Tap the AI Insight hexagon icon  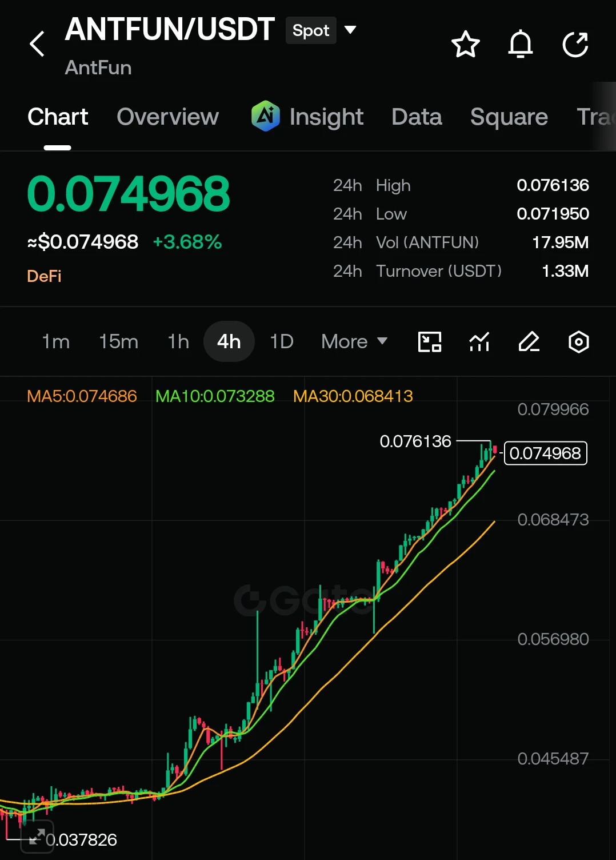(266, 116)
